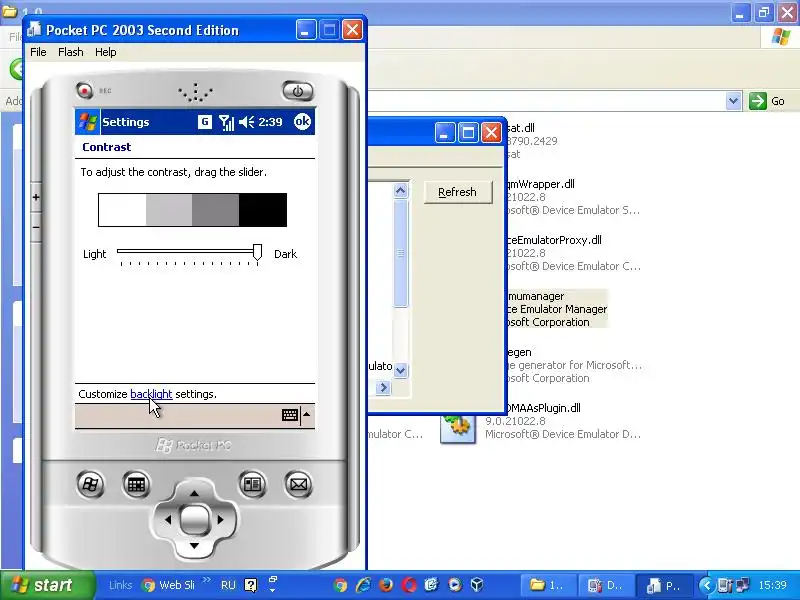Launch Opera from quick launch
This screenshot has width=800, height=600.
pos(409,585)
